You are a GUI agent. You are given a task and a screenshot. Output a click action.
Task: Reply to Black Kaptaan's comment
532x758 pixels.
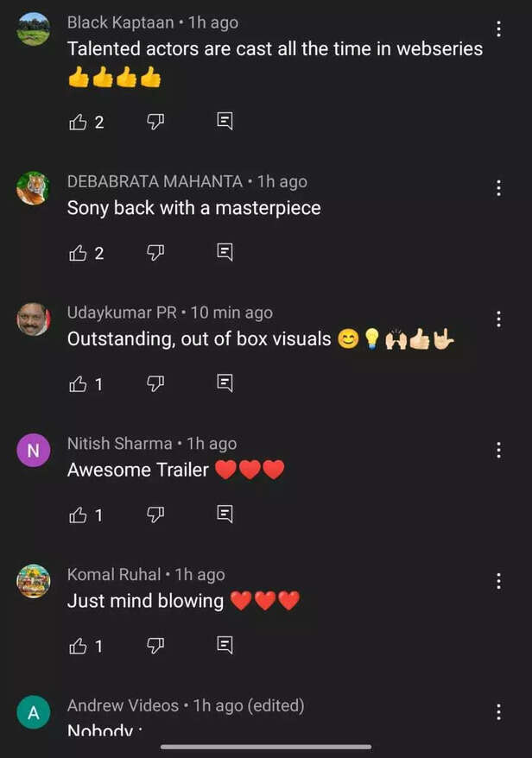(x=225, y=122)
